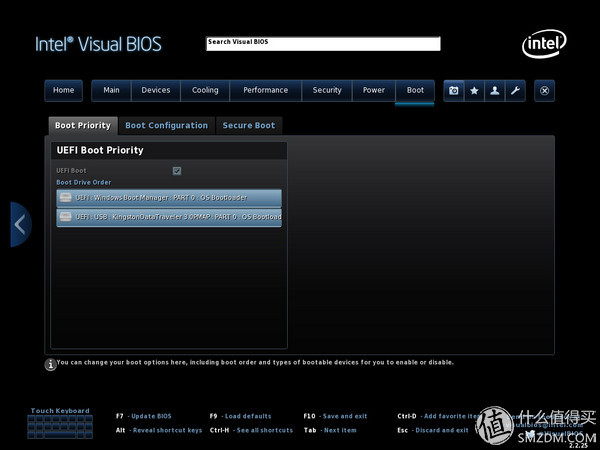Open the Performance menu tab
The height and width of the screenshot is (450, 600).
click(x=266, y=91)
